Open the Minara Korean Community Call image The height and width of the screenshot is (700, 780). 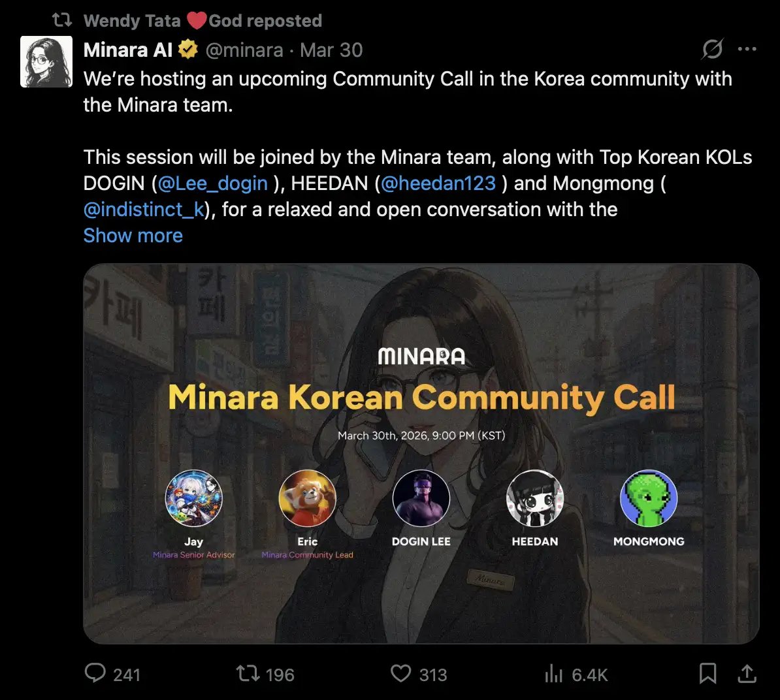(421, 453)
